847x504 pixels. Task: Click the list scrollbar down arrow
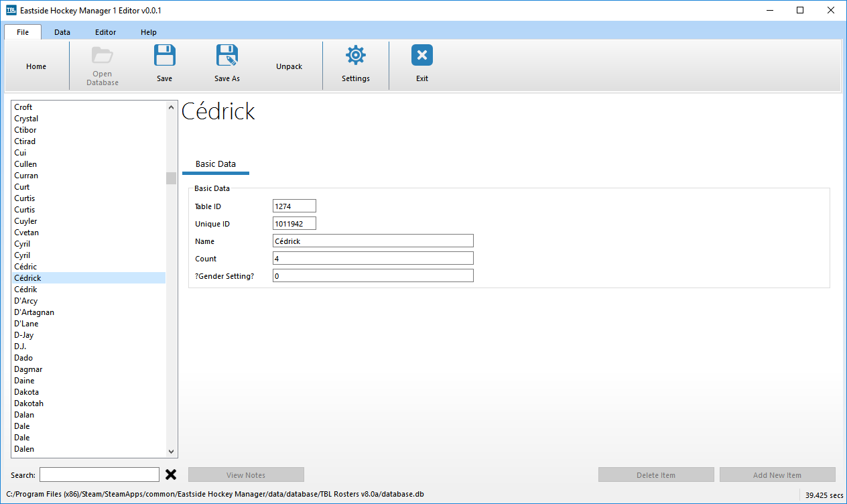coord(171,451)
